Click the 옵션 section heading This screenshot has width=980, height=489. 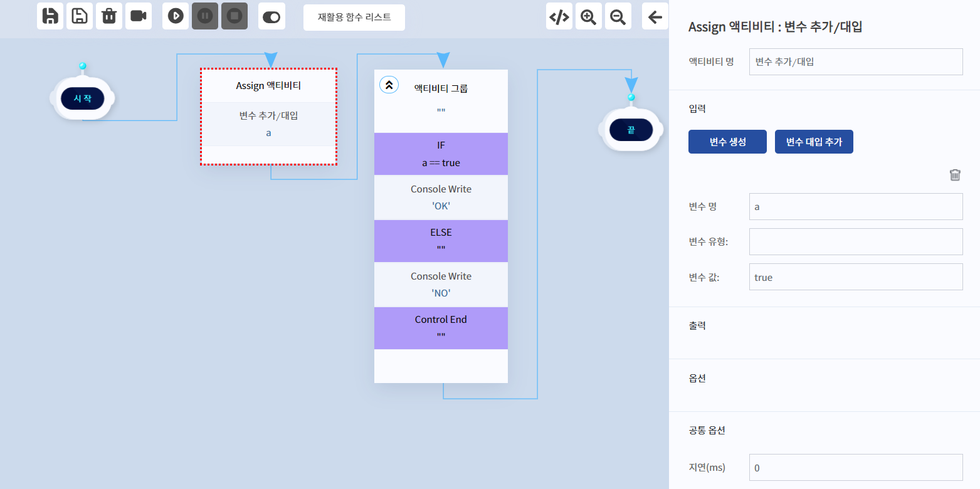[697, 378]
